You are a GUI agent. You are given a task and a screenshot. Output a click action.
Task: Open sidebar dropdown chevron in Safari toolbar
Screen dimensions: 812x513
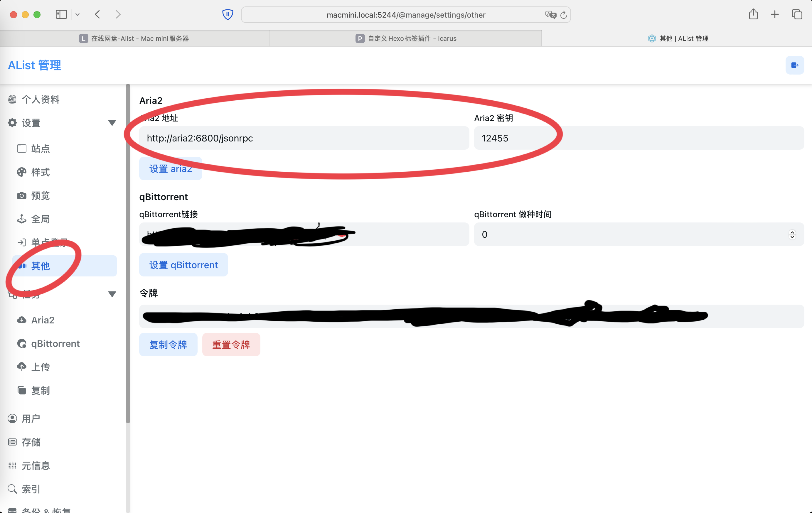tap(78, 14)
